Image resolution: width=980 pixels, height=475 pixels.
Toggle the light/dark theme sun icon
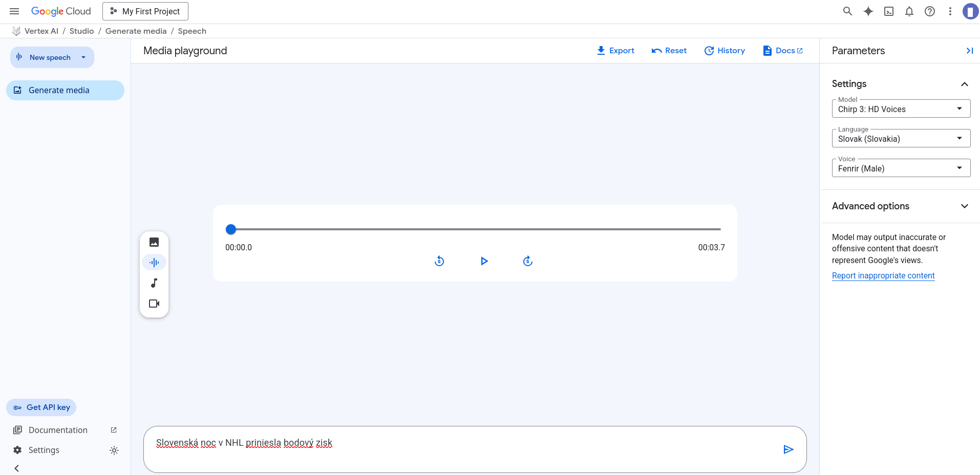114,450
